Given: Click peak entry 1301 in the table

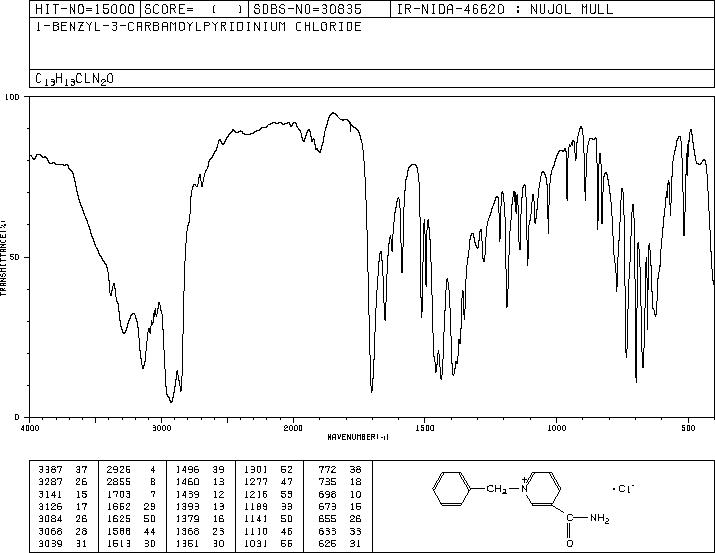Looking at the screenshot, I should [256, 470].
